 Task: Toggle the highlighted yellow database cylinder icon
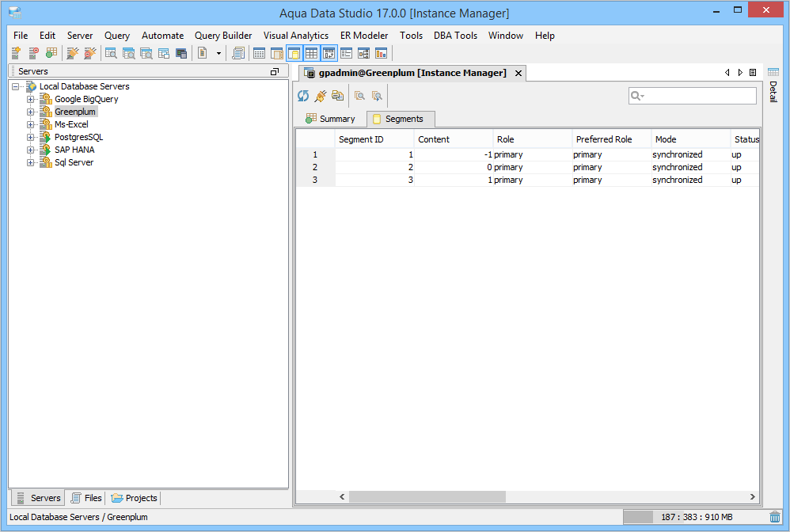[x=294, y=53]
